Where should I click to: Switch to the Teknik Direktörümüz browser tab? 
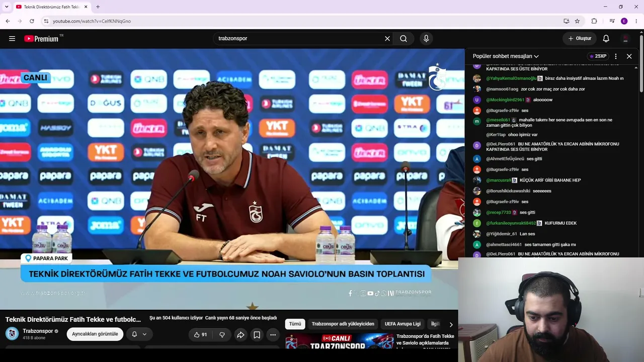click(x=51, y=7)
